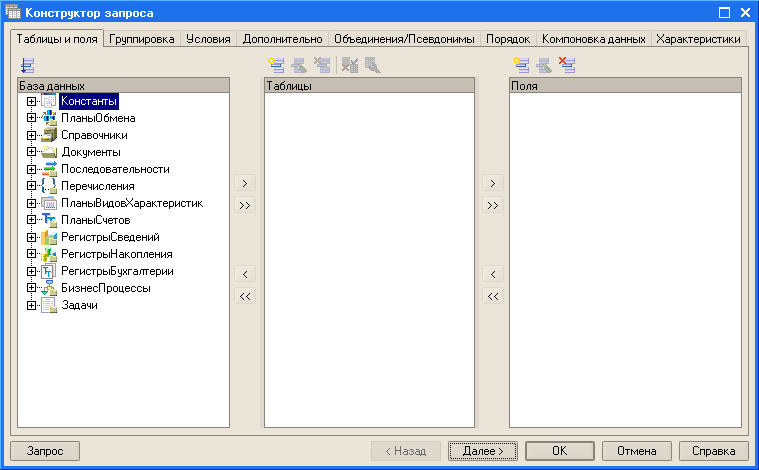Go to the Объединения/Псевдонимы tab
This screenshot has width=759, height=470.
click(403, 39)
